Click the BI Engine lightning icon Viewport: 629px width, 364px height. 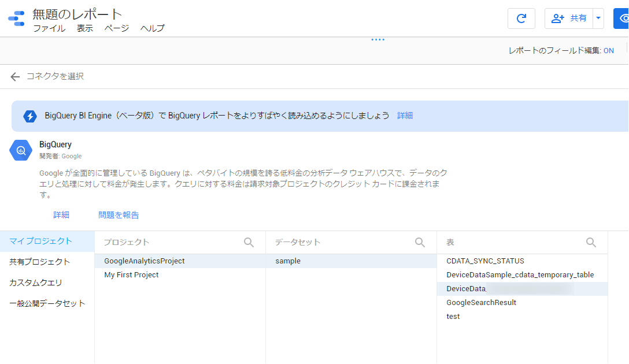pos(30,116)
